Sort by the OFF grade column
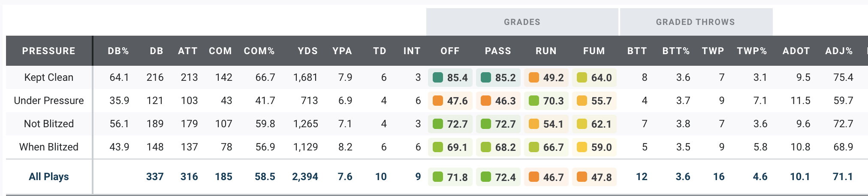 [x=450, y=51]
